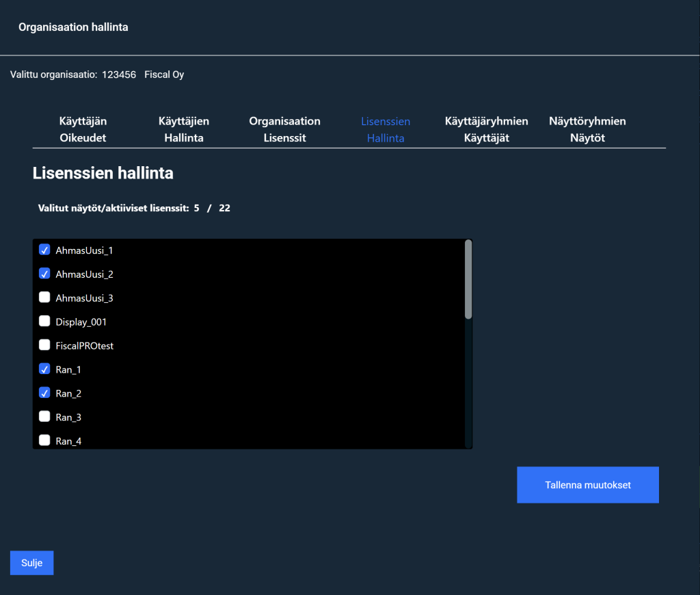Enable the AhmasUusi_3 checkbox
The height and width of the screenshot is (595, 700).
44,297
